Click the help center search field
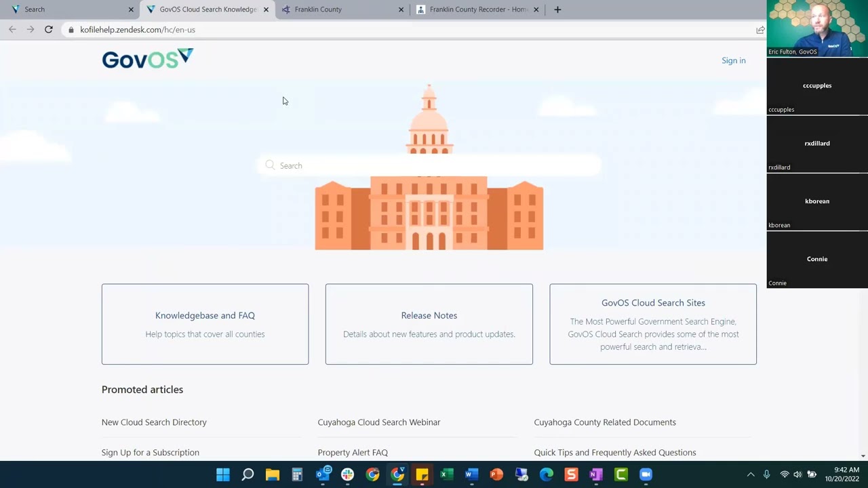Viewport: 868px width, 488px height. 429,165
